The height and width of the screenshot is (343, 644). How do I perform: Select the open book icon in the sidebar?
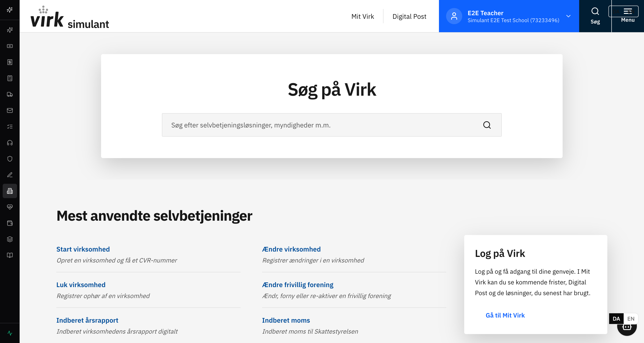pos(10,255)
